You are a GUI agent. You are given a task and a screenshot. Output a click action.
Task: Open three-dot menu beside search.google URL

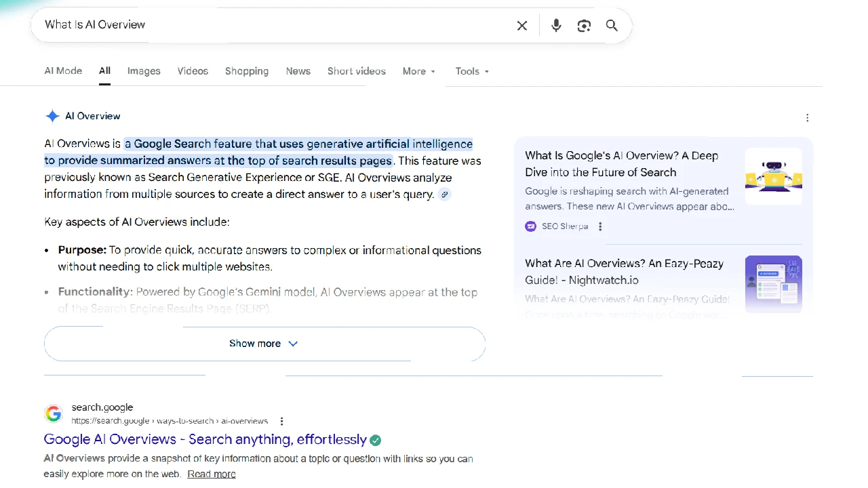click(x=281, y=421)
